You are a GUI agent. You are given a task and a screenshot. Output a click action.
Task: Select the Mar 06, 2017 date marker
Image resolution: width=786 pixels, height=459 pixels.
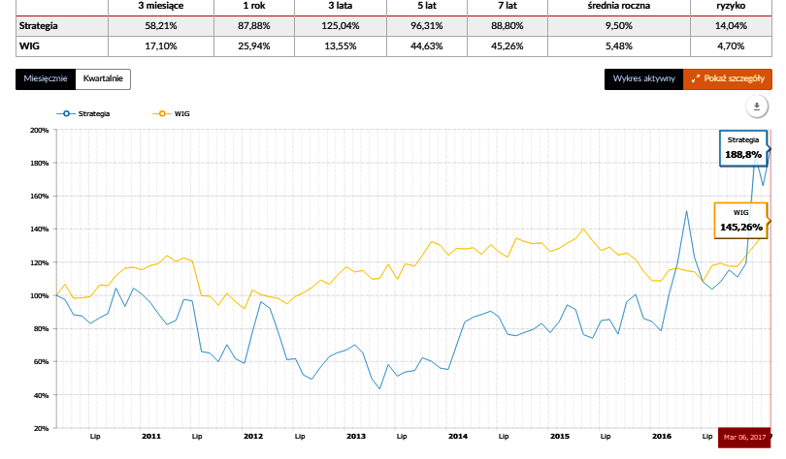click(744, 437)
